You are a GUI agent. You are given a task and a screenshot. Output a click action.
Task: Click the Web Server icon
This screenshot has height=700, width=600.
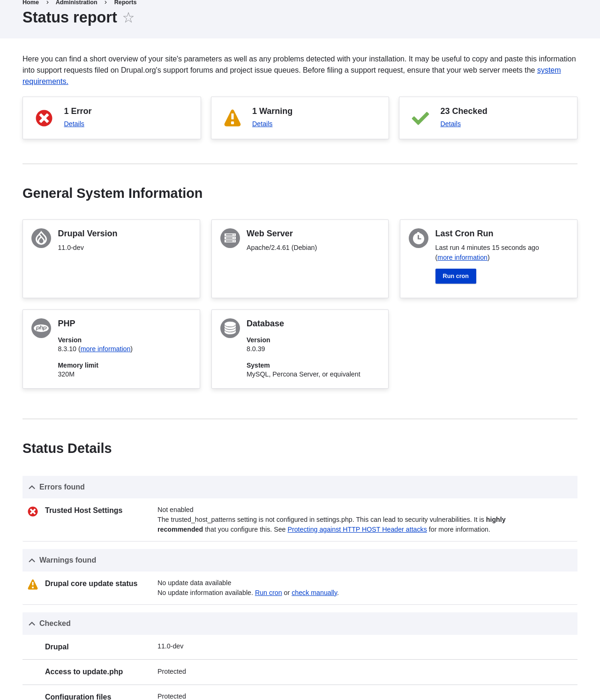pos(230,238)
